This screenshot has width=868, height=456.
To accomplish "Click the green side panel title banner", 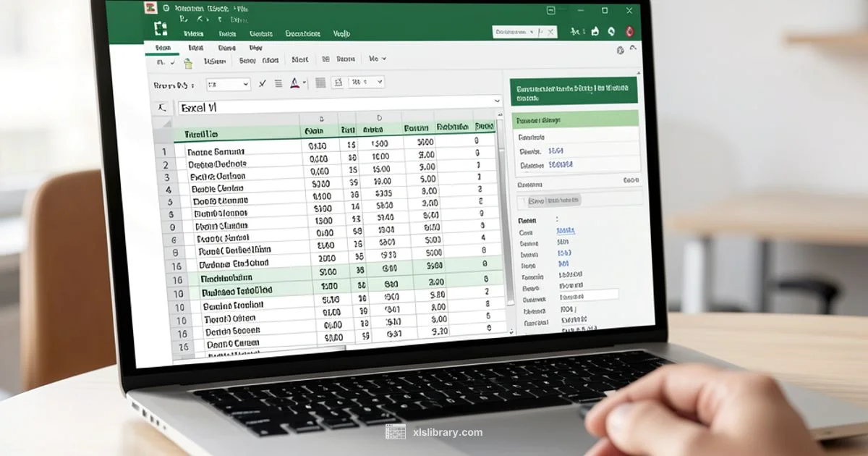I will coord(574,92).
